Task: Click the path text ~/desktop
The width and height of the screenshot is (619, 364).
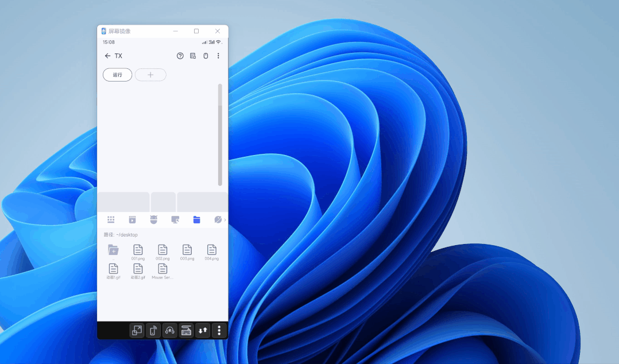Action: [127, 235]
